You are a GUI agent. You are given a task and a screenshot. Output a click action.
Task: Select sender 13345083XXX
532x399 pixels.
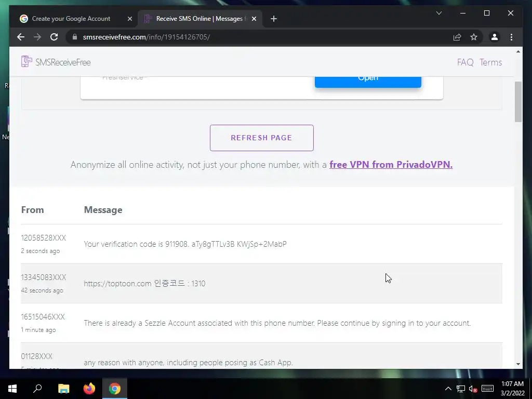pyautogui.click(x=44, y=277)
